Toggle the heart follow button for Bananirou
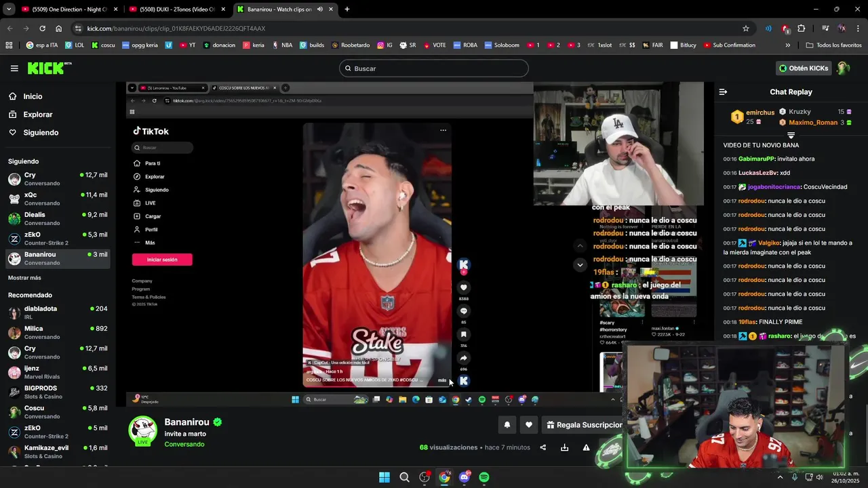This screenshot has height=488, width=868. 529,425
